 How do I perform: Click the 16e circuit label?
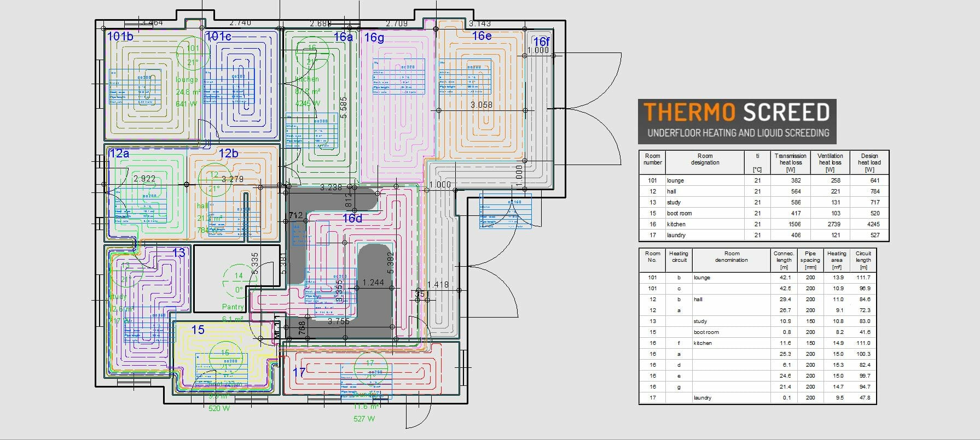pyautogui.click(x=482, y=36)
